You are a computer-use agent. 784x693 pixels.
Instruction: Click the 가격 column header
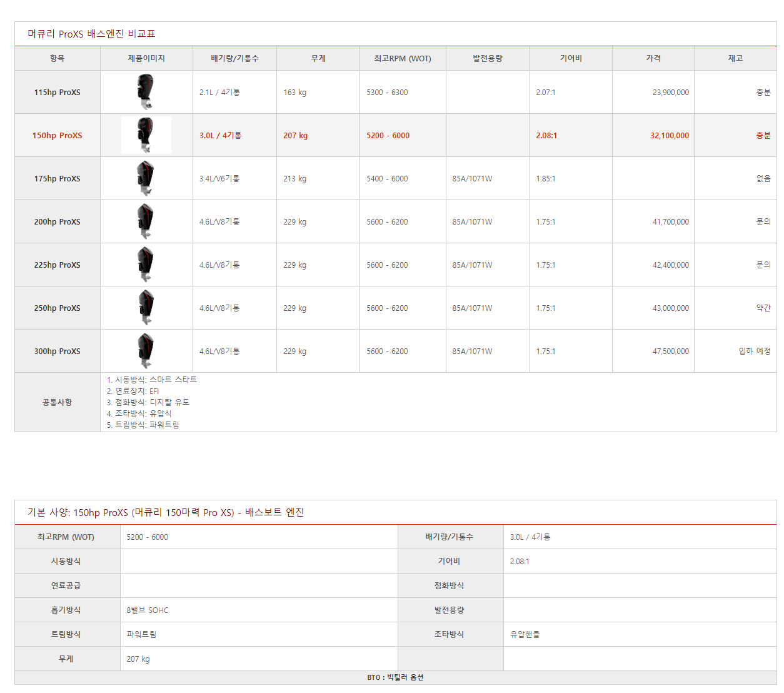click(653, 58)
